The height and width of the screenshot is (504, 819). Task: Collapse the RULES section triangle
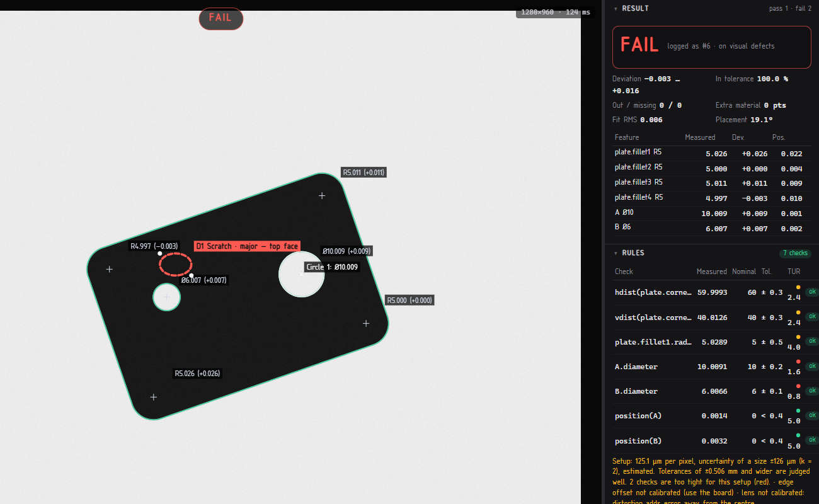[x=616, y=253]
